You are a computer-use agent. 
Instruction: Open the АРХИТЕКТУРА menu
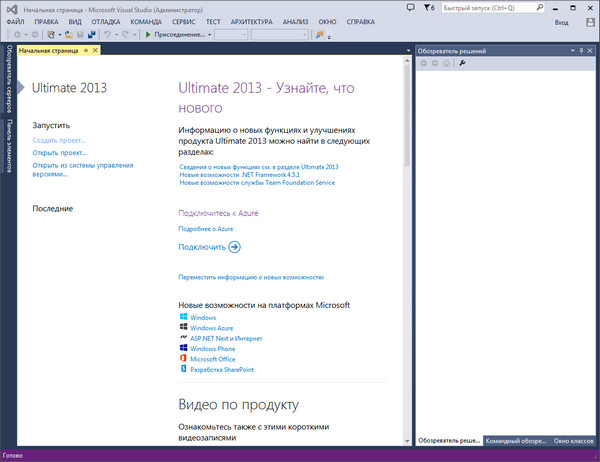tap(251, 22)
